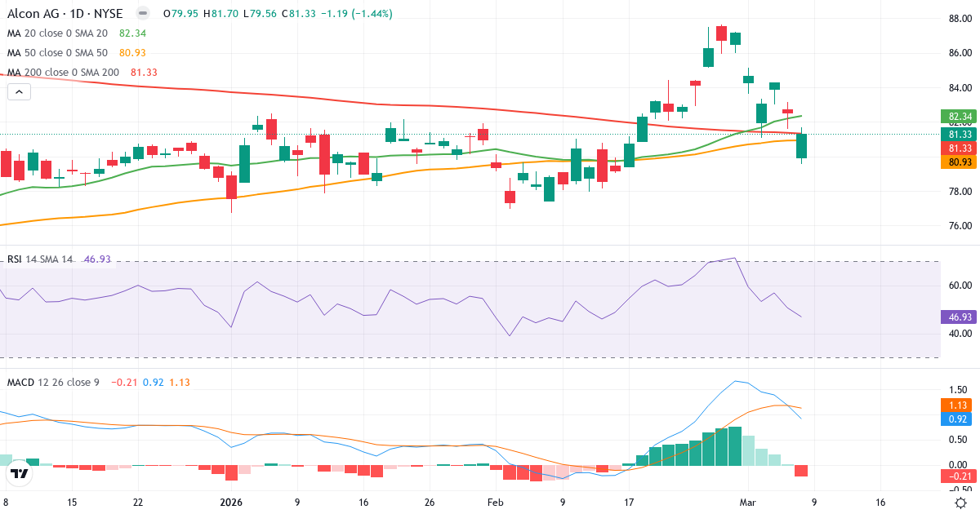Click the market status dot beside NYSE
Viewport: 980px width, 514px height.
tap(141, 14)
